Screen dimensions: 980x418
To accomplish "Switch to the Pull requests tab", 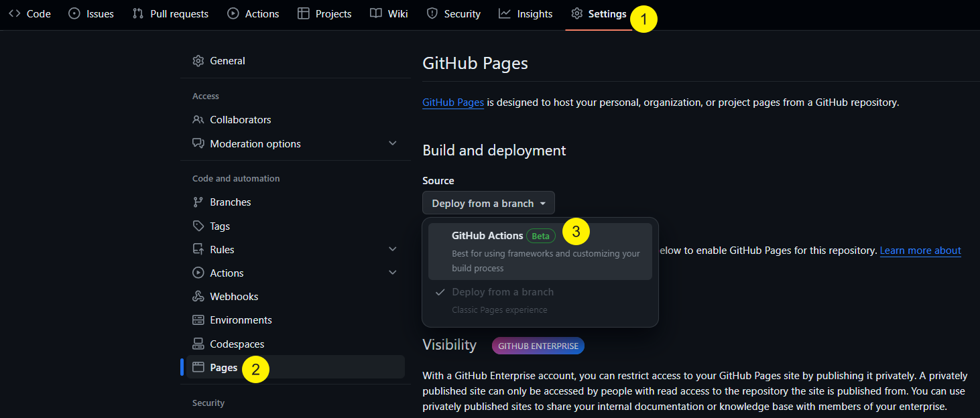I will [170, 13].
